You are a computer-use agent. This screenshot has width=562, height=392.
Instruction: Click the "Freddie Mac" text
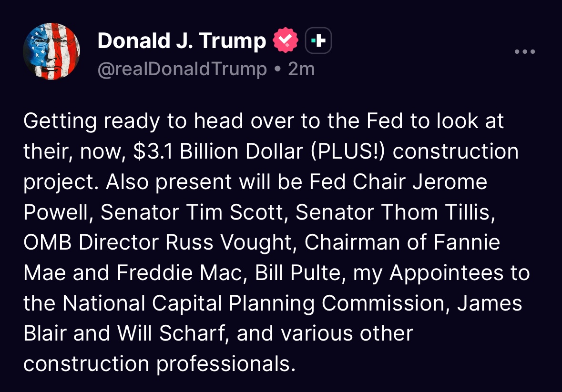[x=182, y=273]
